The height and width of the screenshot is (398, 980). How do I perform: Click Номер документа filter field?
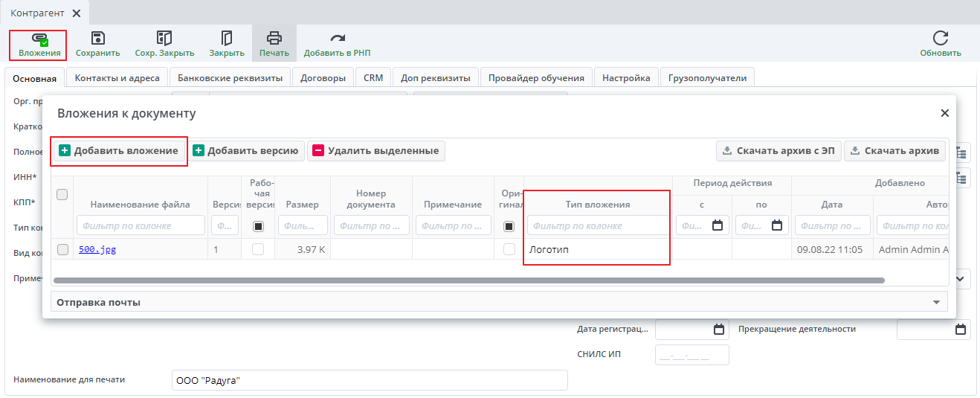click(x=372, y=225)
